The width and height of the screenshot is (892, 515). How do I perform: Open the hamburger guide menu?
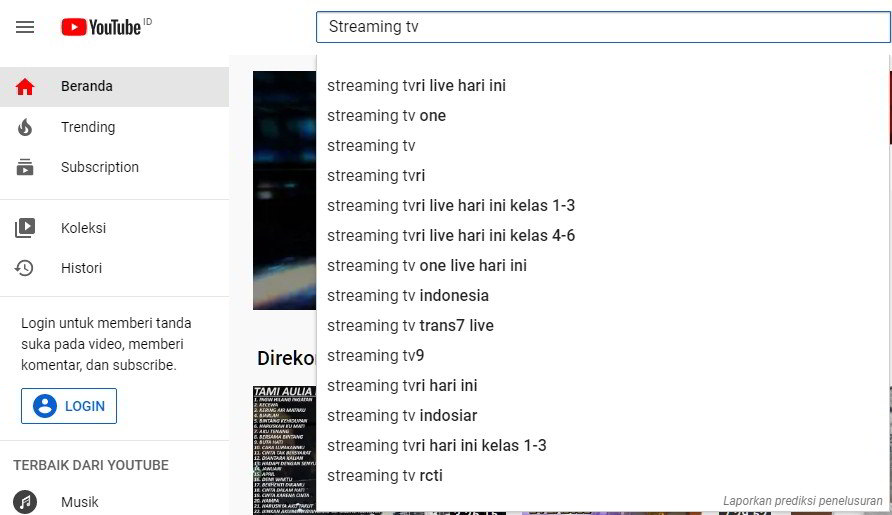coord(25,27)
